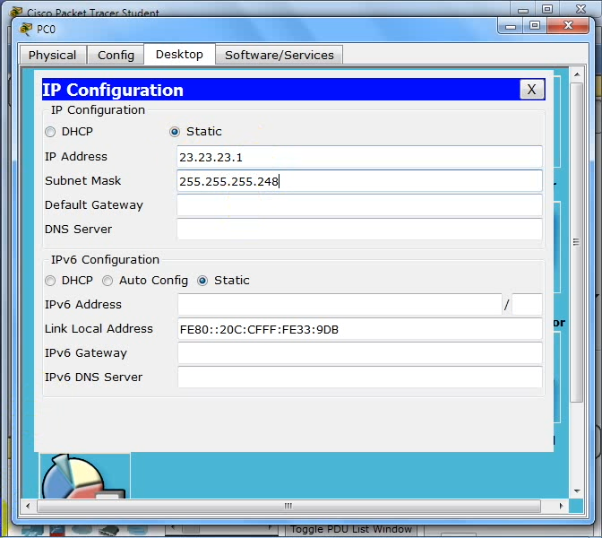Image resolution: width=602 pixels, height=538 pixels.
Task: Select the IPv6 DHCP radio button
Action: click(x=50, y=281)
